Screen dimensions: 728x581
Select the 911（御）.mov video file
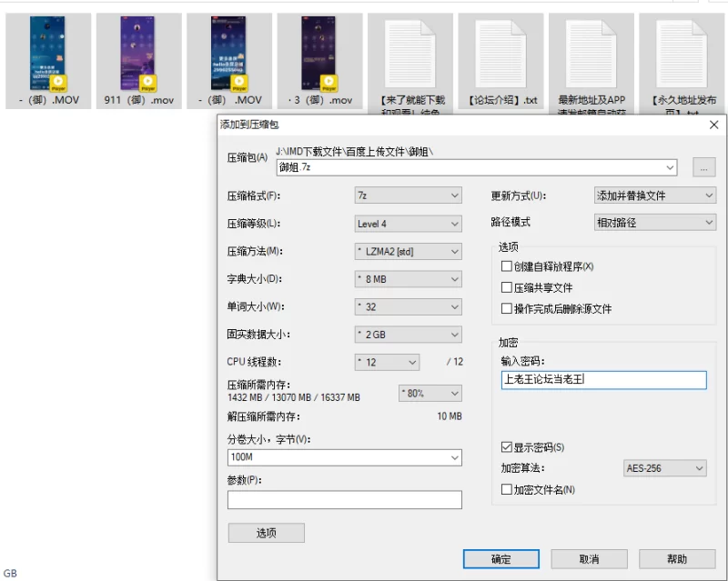pos(138,53)
